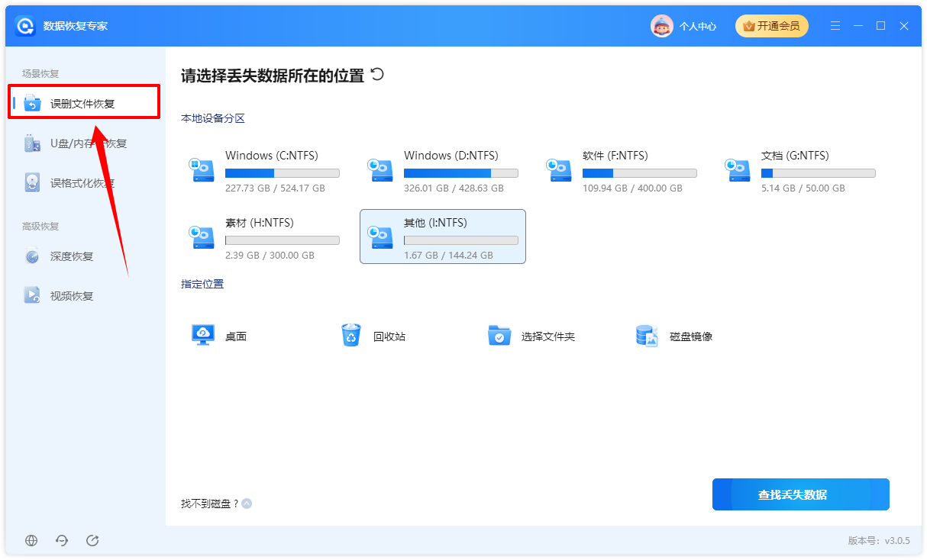Open the globe language icon
The width and height of the screenshot is (927, 560).
pos(31,540)
